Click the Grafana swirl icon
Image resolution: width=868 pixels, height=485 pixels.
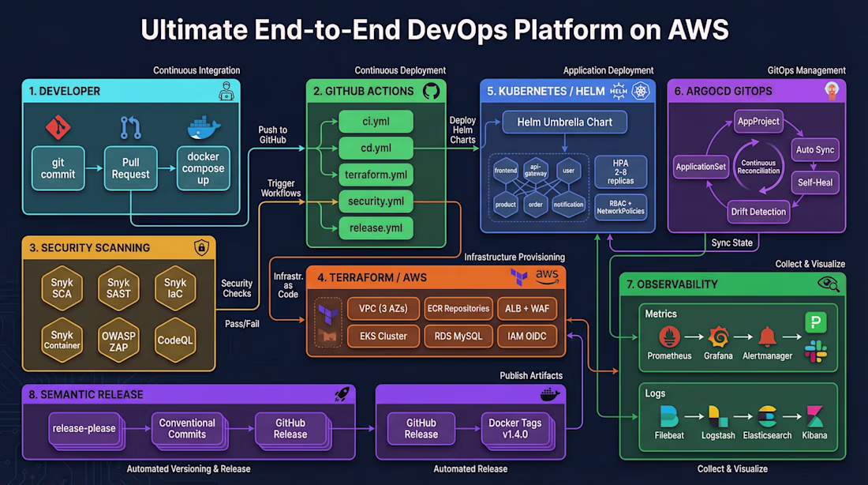coord(718,336)
